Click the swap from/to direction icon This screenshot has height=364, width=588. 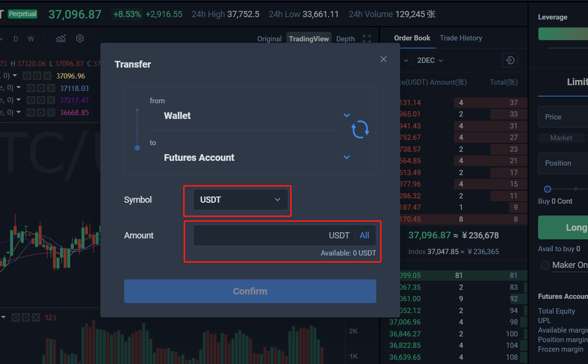[x=360, y=129]
